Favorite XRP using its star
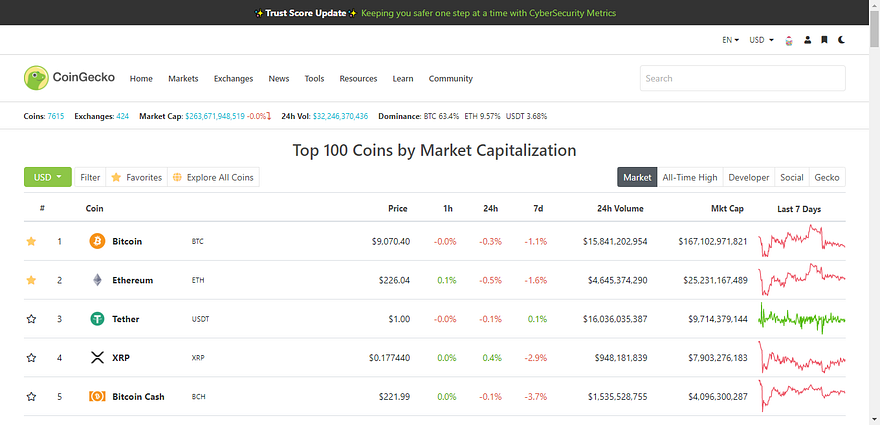This screenshot has height=425, width=880. click(x=31, y=357)
